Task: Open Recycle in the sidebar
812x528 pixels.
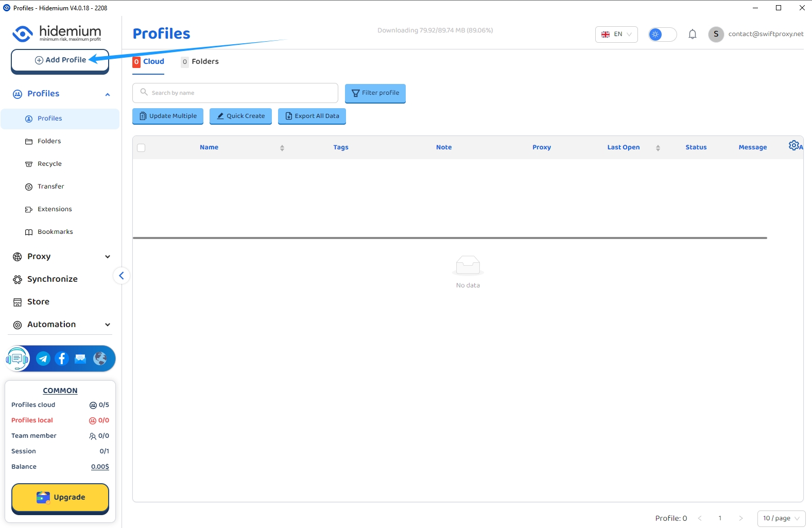Action: click(x=49, y=164)
